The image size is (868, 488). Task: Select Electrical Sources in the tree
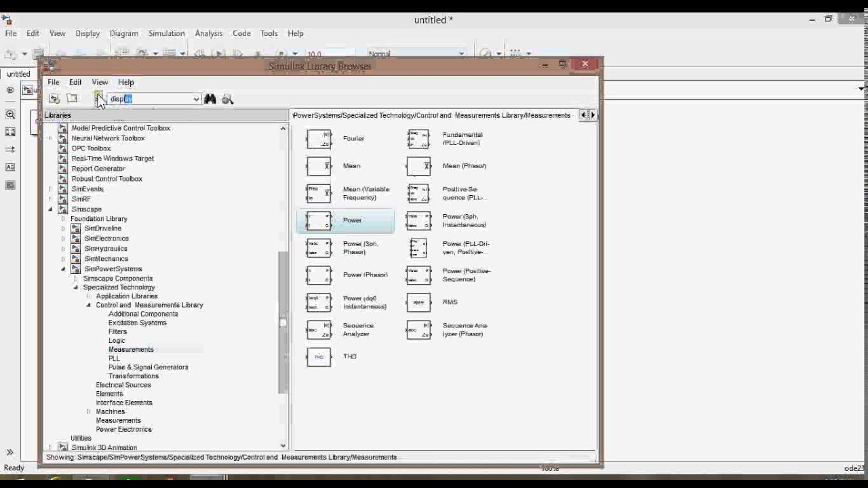pyautogui.click(x=123, y=385)
